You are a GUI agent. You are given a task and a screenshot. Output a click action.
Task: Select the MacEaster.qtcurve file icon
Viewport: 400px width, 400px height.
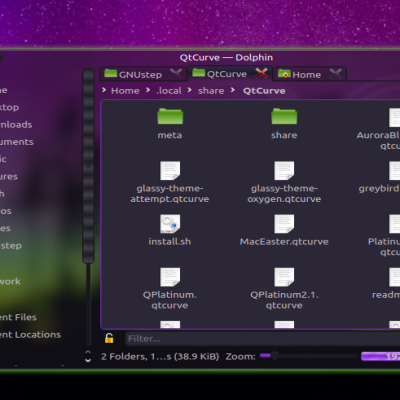click(284, 224)
